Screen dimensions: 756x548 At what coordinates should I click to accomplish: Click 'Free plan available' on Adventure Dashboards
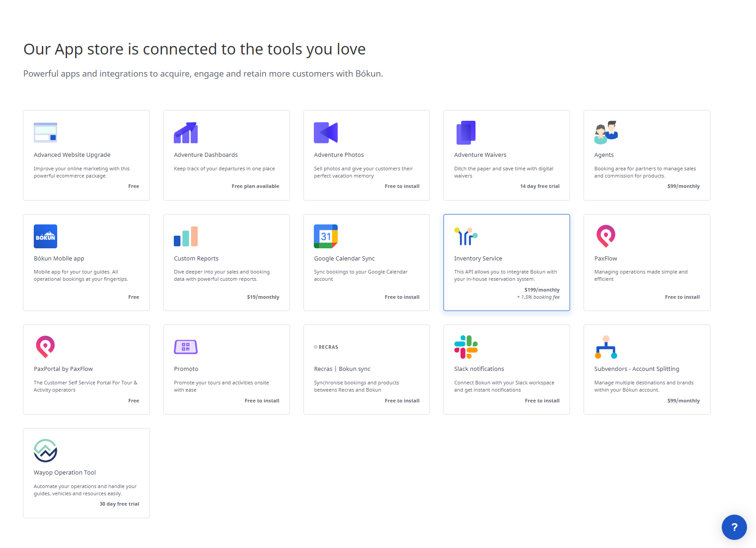tap(255, 186)
